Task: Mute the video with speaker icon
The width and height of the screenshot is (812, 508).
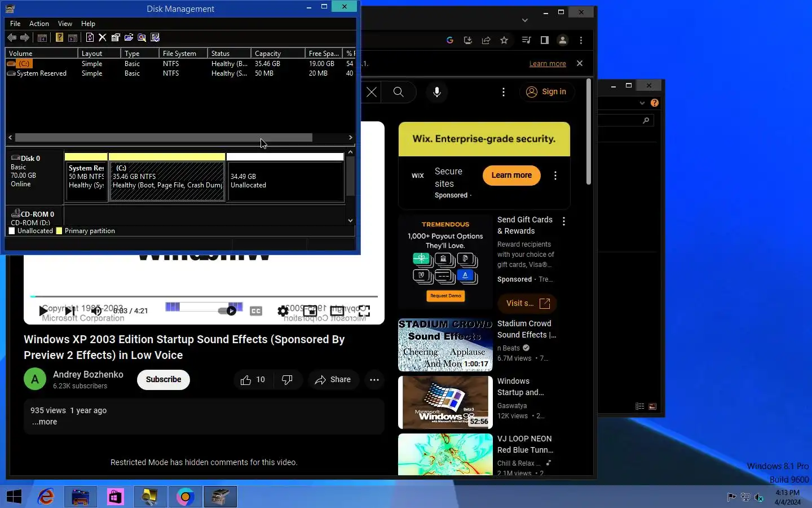Action: click(96, 310)
